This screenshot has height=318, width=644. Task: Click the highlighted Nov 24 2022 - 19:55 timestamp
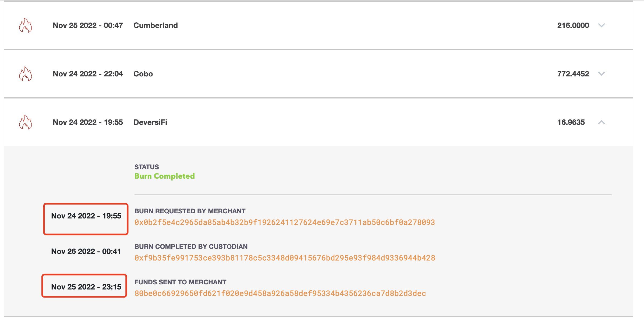click(86, 216)
